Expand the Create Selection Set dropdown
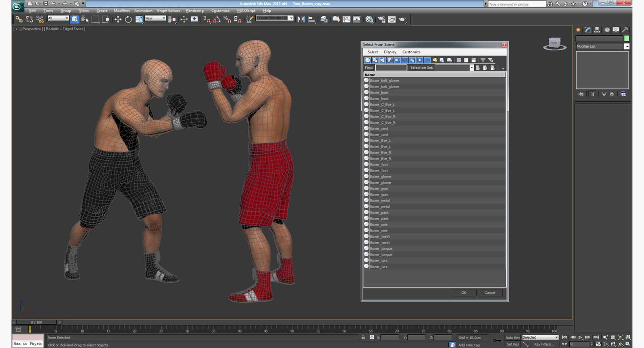Image resolution: width=644 pixels, height=348 pixels. click(291, 18)
